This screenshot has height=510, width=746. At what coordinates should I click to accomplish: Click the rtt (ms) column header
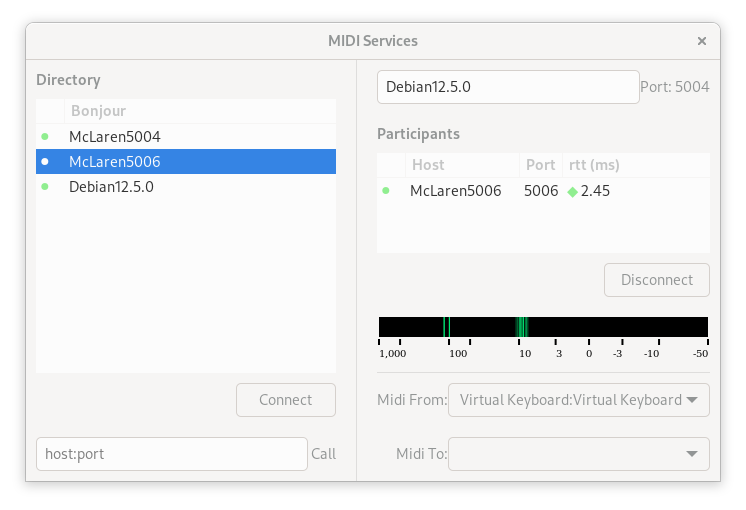pos(636,165)
